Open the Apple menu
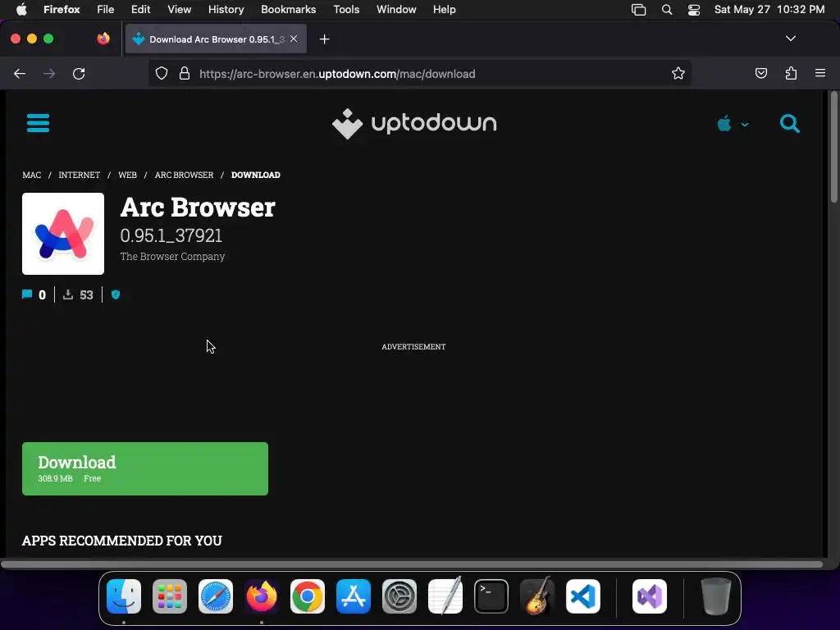840x630 pixels. pyautogui.click(x=21, y=9)
